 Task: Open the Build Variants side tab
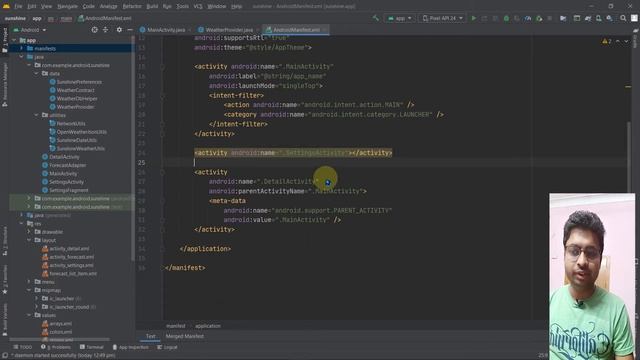[x=4, y=320]
